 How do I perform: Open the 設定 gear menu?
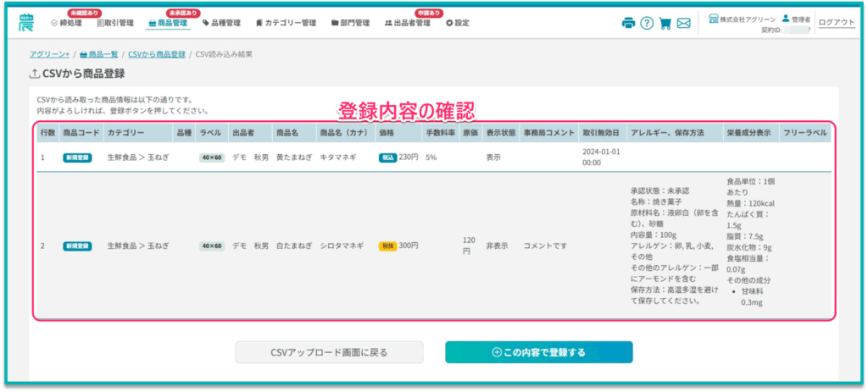(x=457, y=23)
